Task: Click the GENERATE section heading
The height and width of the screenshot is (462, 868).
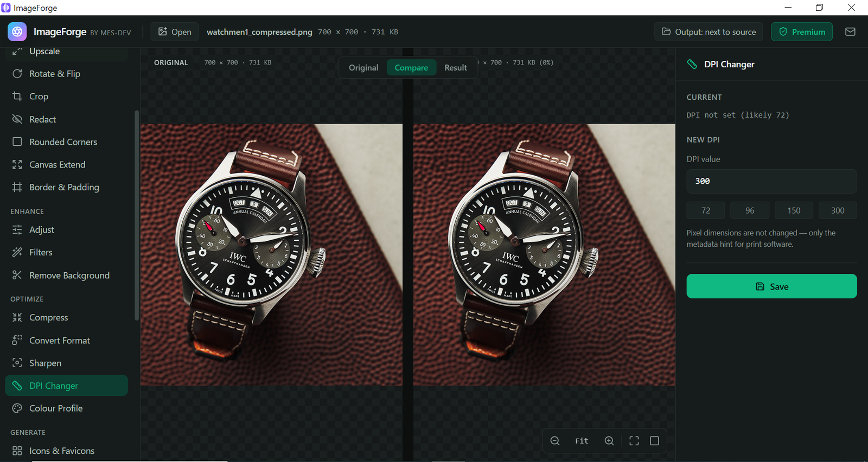Action: point(28,433)
